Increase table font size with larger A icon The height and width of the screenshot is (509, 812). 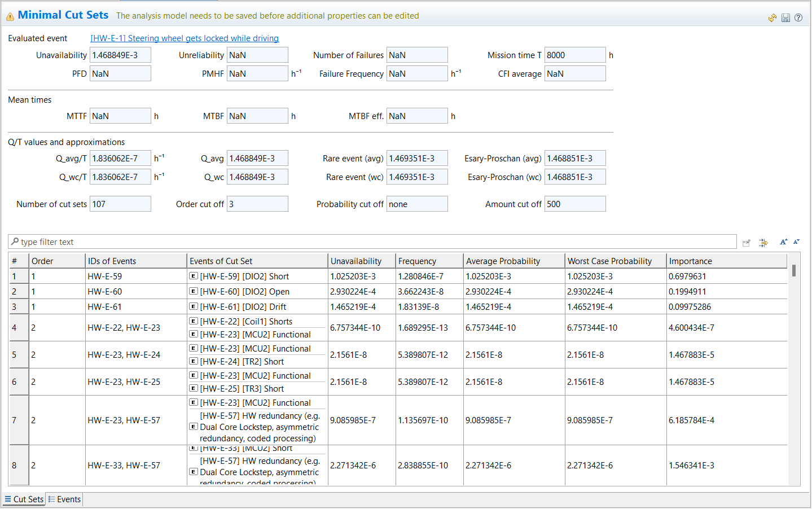tap(783, 242)
